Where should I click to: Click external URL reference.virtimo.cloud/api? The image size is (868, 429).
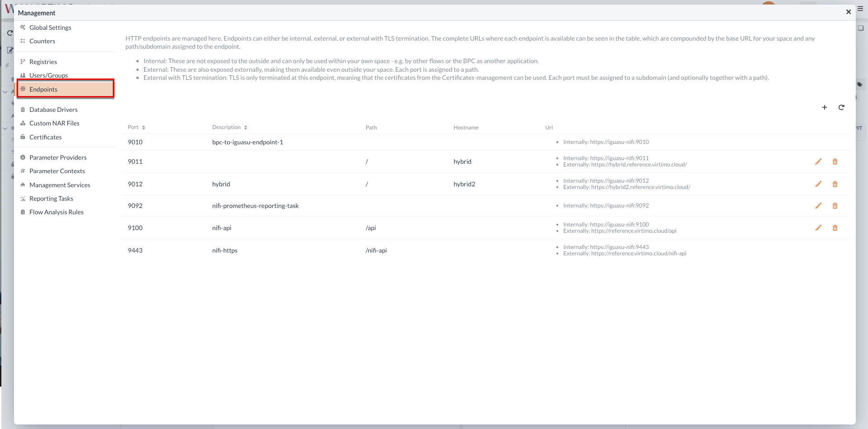coord(634,231)
